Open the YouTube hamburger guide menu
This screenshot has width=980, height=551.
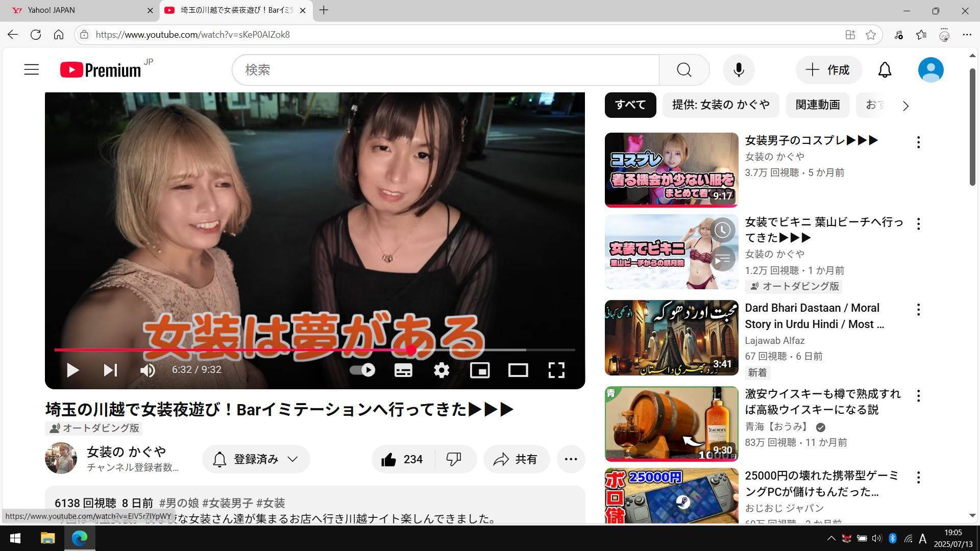point(32,69)
